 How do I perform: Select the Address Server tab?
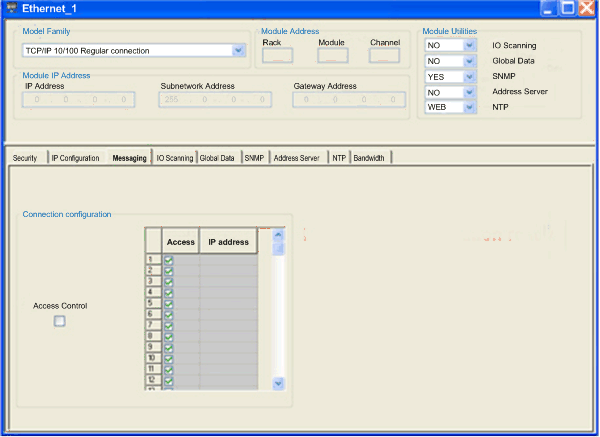point(297,158)
